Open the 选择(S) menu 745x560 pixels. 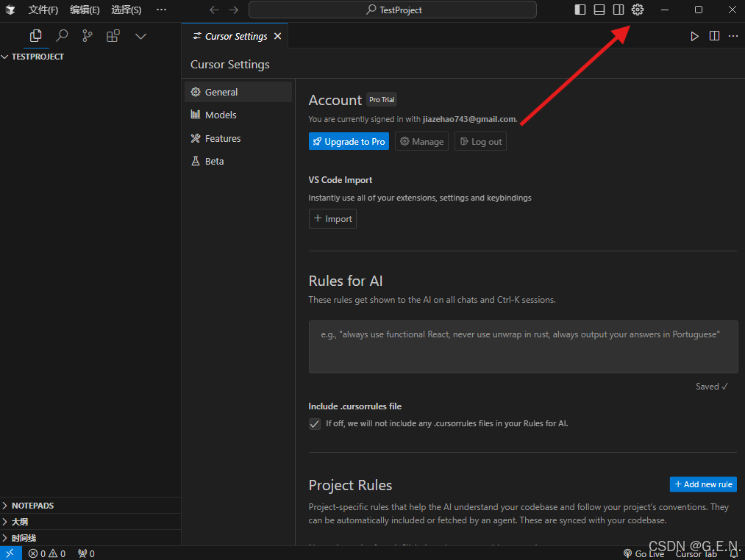[126, 10]
